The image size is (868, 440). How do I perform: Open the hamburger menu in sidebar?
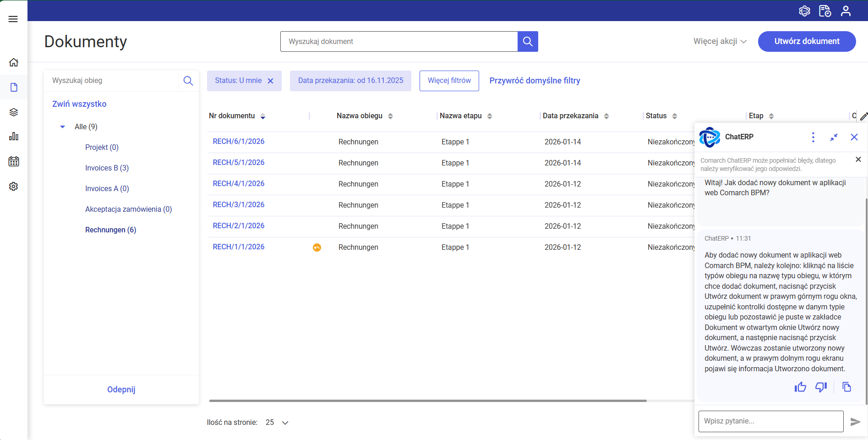(13, 19)
